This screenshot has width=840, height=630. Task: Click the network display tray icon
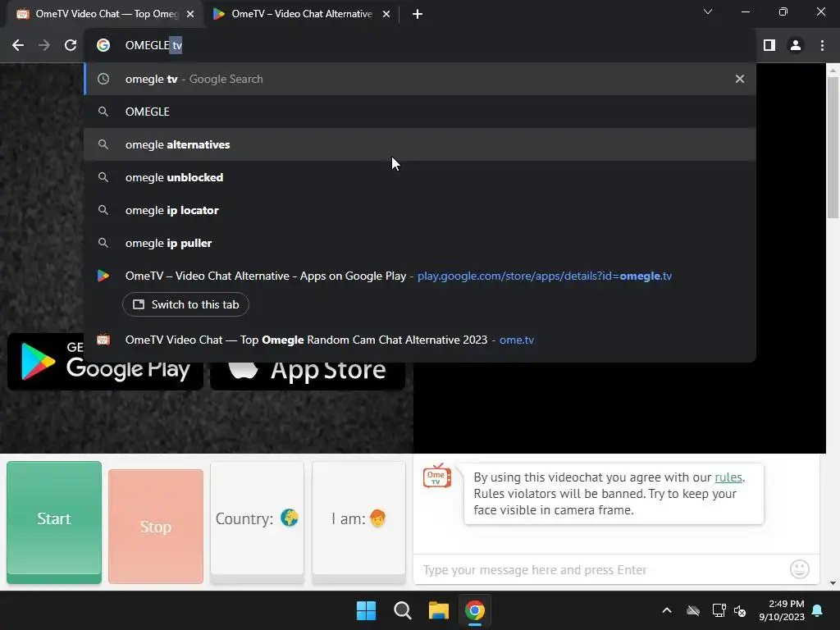click(x=719, y=610)
